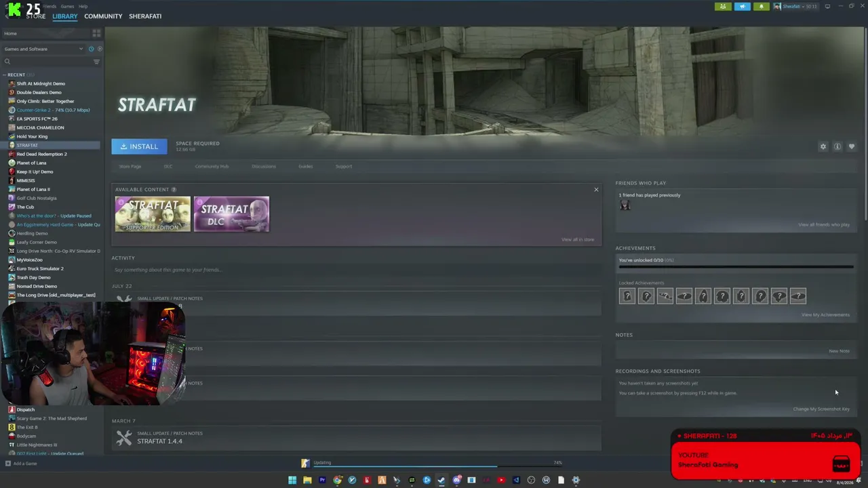Open Adobe Premiere Pro from taskbar
Viewport: 868px width, 488px height.
[322, 480]
